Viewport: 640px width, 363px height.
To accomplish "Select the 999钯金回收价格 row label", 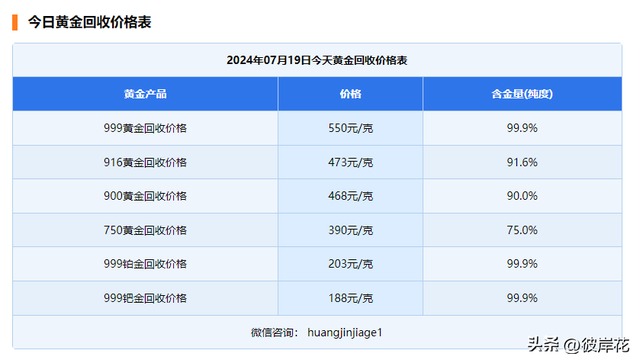I will pyautogui.click(x=145, y=298).
